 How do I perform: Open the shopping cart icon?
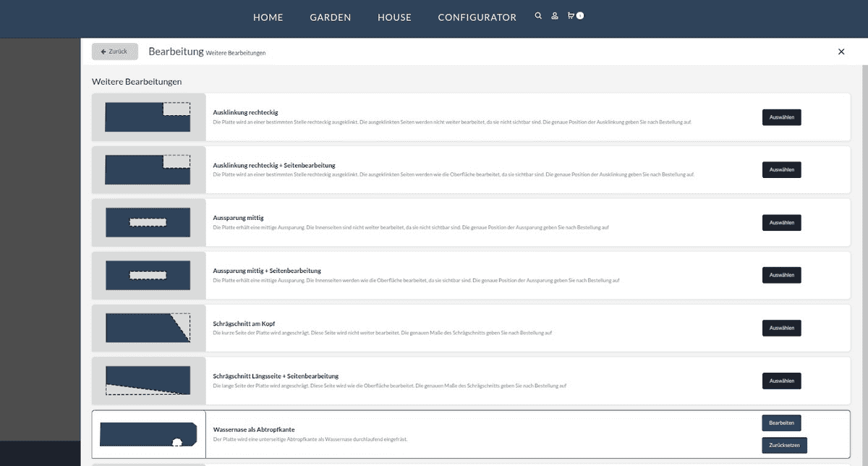(571, 16)
